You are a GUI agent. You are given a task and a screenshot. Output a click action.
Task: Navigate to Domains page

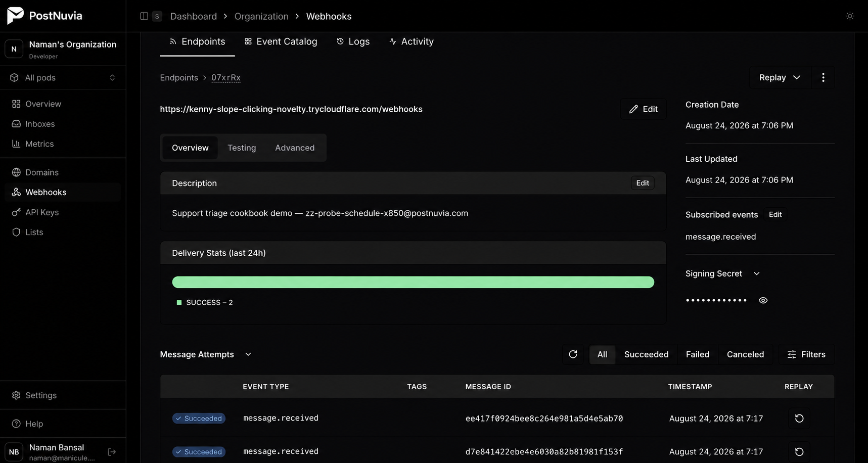tap(63, 172)
